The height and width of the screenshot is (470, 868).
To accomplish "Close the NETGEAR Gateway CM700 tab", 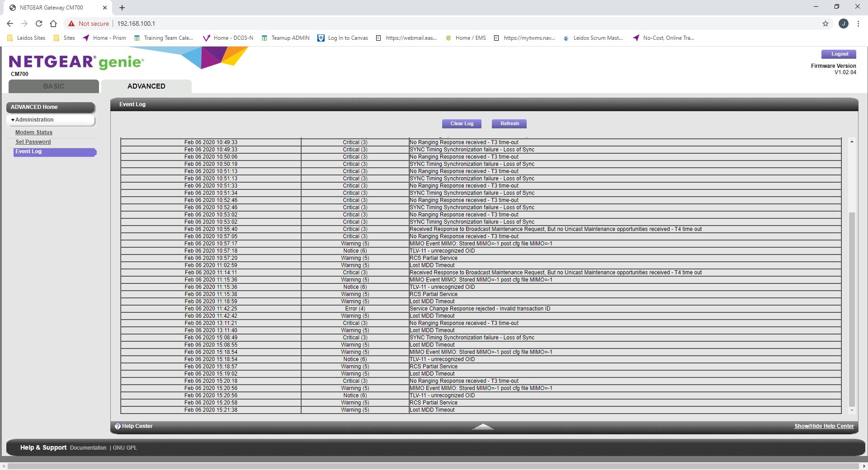I will [x=105, y=7].
